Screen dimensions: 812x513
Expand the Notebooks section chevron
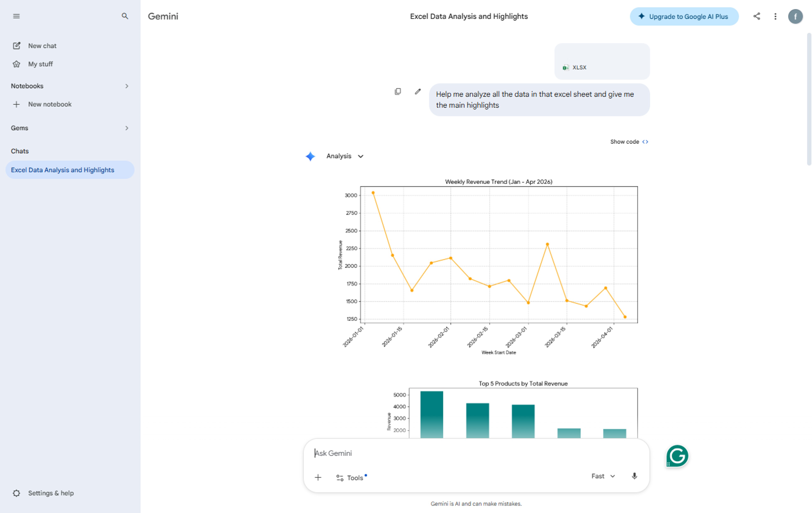127,86
